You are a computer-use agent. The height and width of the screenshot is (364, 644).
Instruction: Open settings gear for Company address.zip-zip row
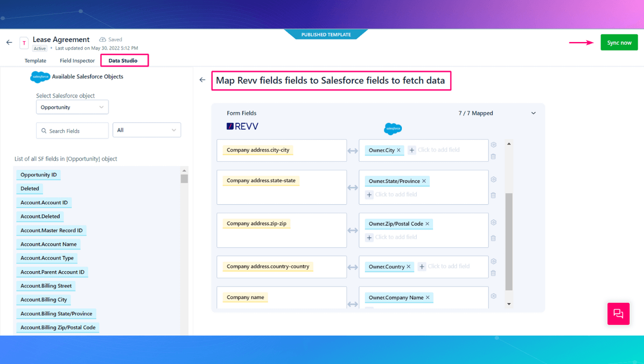coord(494,223)
